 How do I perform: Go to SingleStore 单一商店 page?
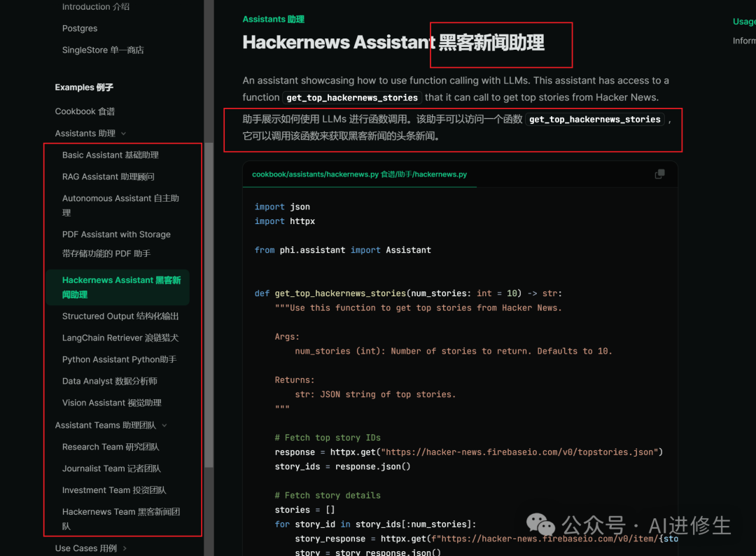103,50
